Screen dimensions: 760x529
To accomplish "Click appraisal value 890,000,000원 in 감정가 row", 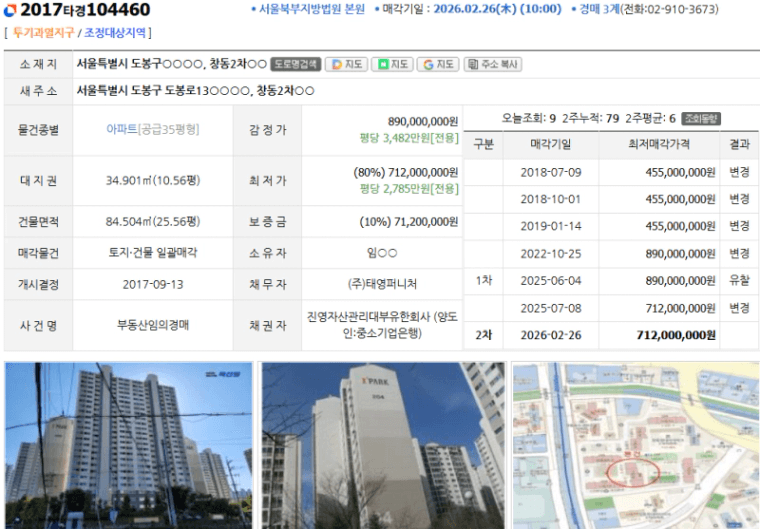I will pos(423,122).
